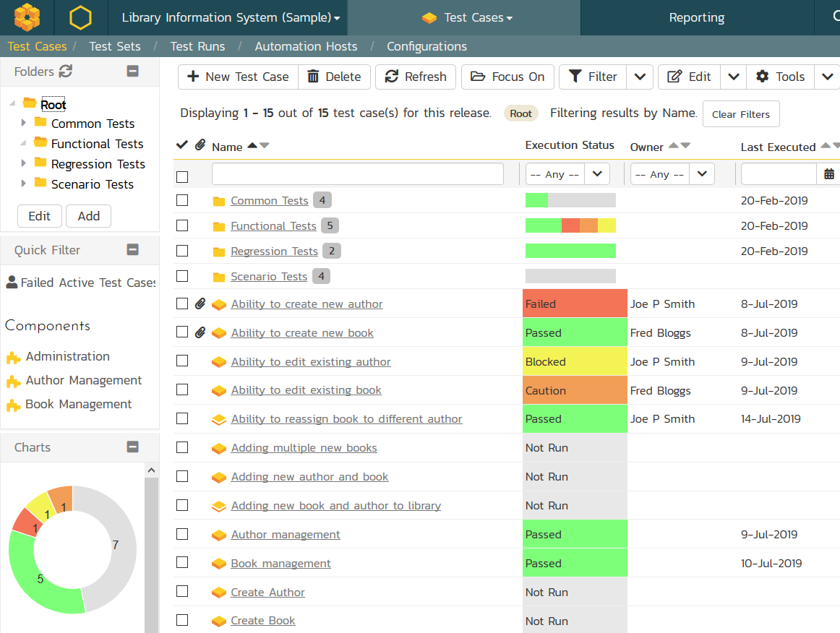Screen dimensions: 840x633
Task: Open the Adding multiple new books link
Action: tap(304, 448)
